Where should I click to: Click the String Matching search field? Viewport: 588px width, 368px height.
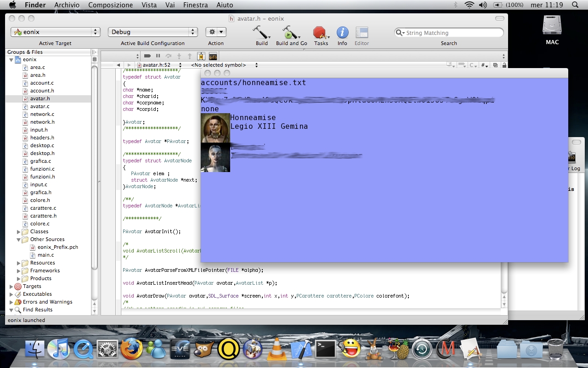449,33
